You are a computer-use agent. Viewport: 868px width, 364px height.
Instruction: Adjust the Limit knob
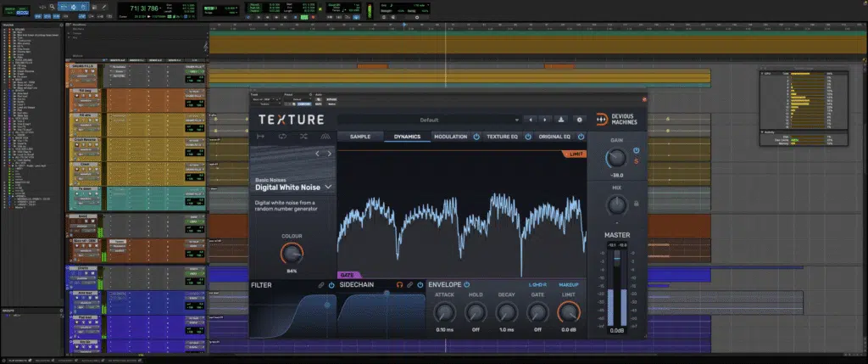(x=569, y=312)
